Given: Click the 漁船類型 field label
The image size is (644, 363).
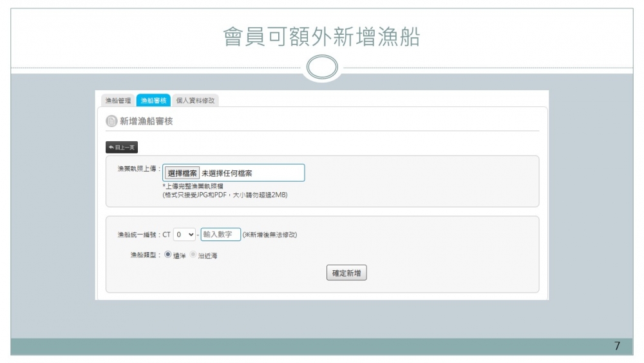Looking at the screenshot, I should coord(146,255).
